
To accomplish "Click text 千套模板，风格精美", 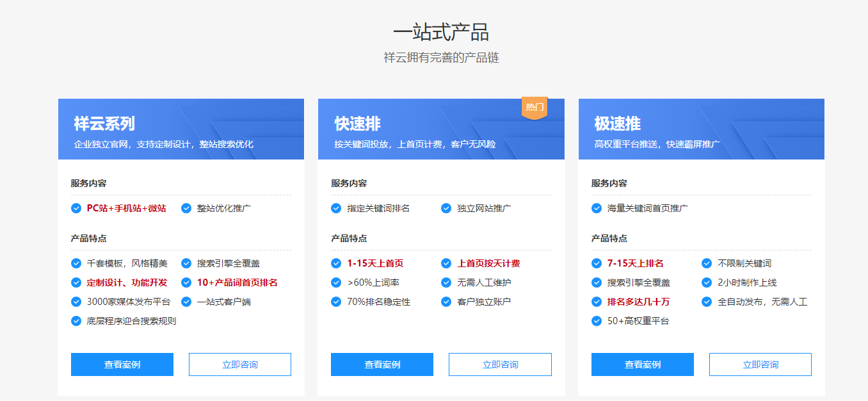I will pos(127,263).
